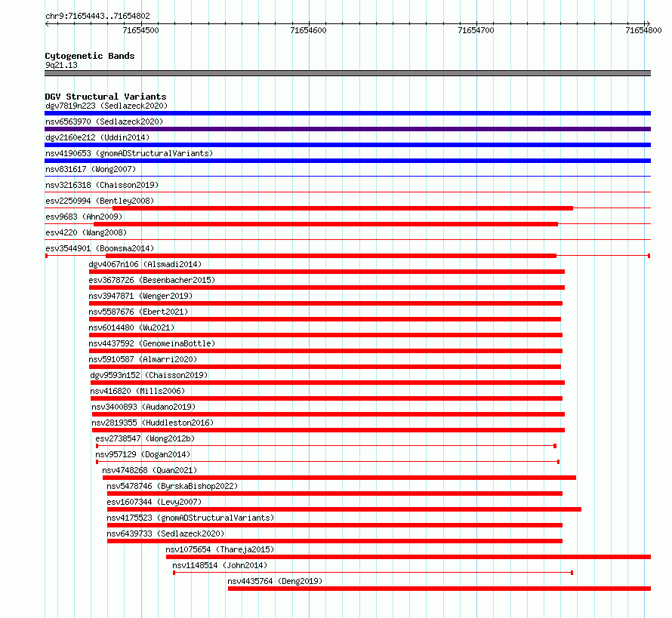Click the red bar of nsv4748268 (Quan2021)

(340, 478)
